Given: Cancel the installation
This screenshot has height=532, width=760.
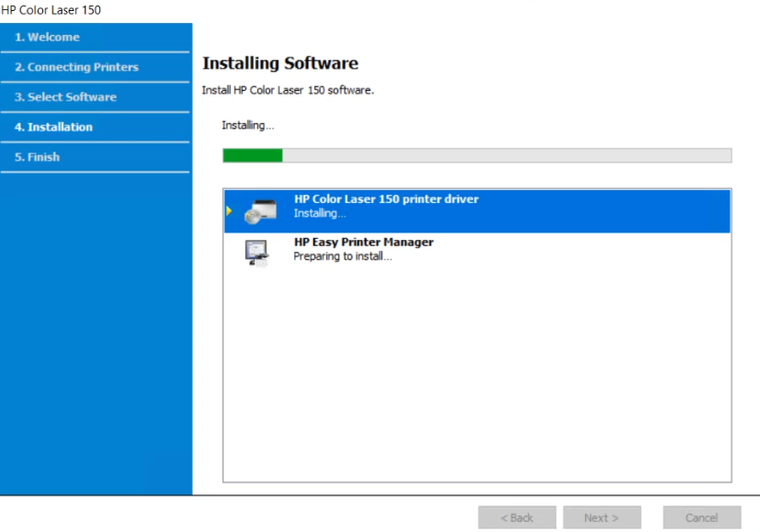Looking at the screenshot, I should [701, 518].
